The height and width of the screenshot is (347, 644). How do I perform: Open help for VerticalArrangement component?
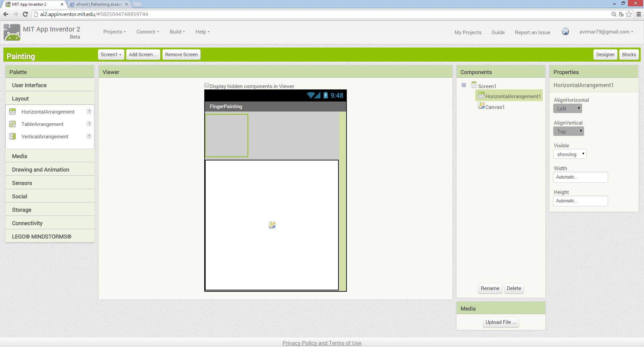coord(89,136)
